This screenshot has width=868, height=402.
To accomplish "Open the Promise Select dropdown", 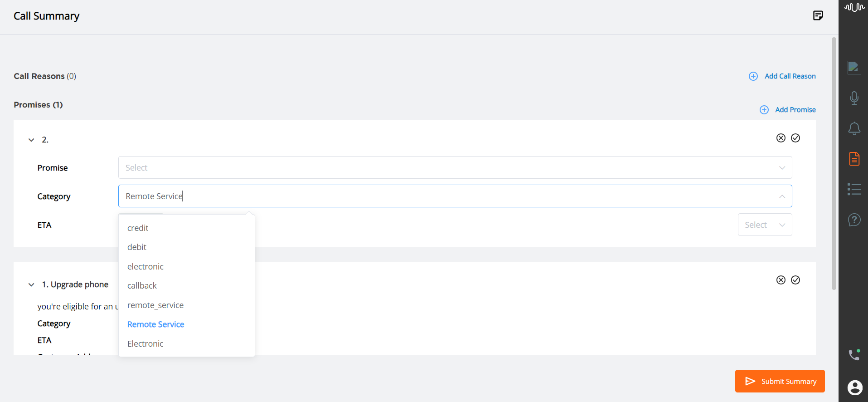I will click(x=455, y=167).
